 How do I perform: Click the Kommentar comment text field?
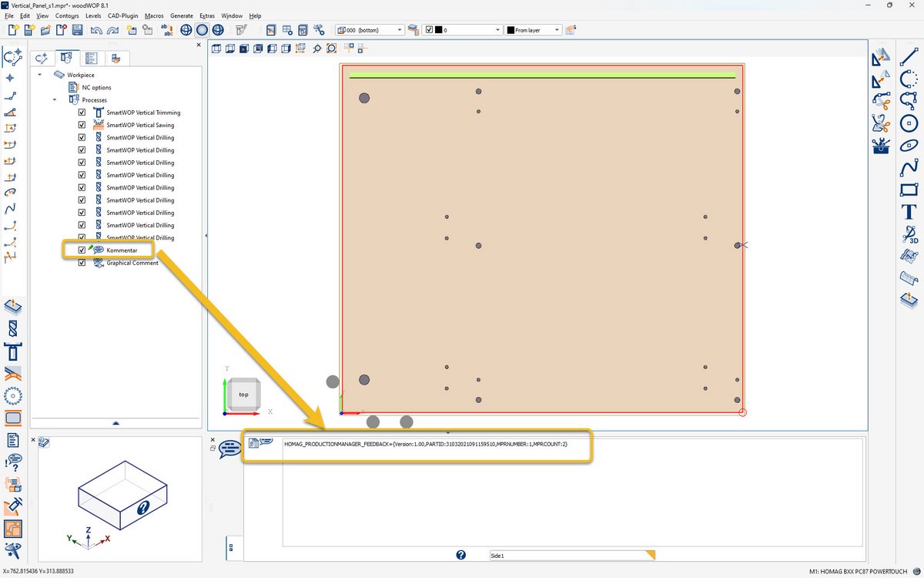(431, 444)
